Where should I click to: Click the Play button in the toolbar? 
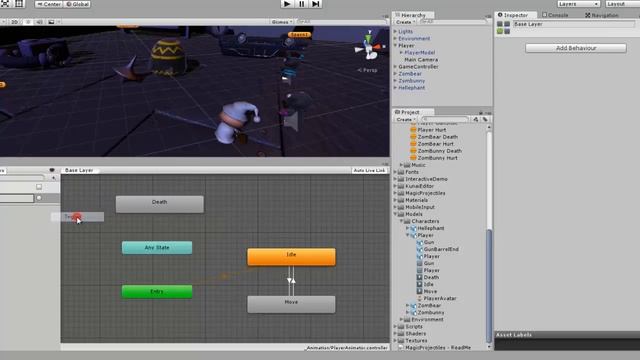(x=287, y=4)
